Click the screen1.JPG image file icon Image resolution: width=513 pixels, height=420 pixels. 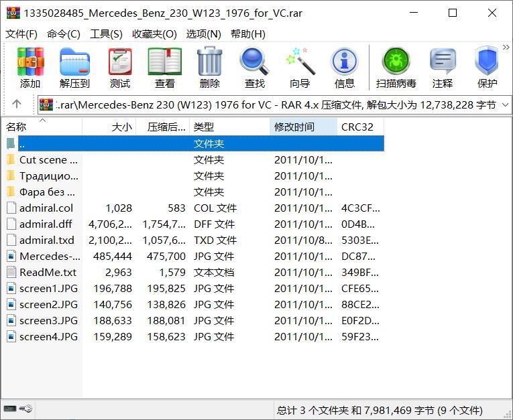[x=11, y=288]
